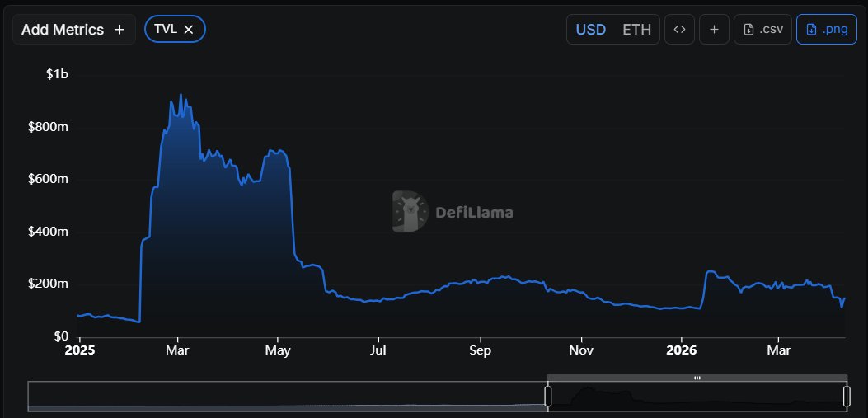
Task: Remove the TVL metric chip
Action: [x=189, y=30]
